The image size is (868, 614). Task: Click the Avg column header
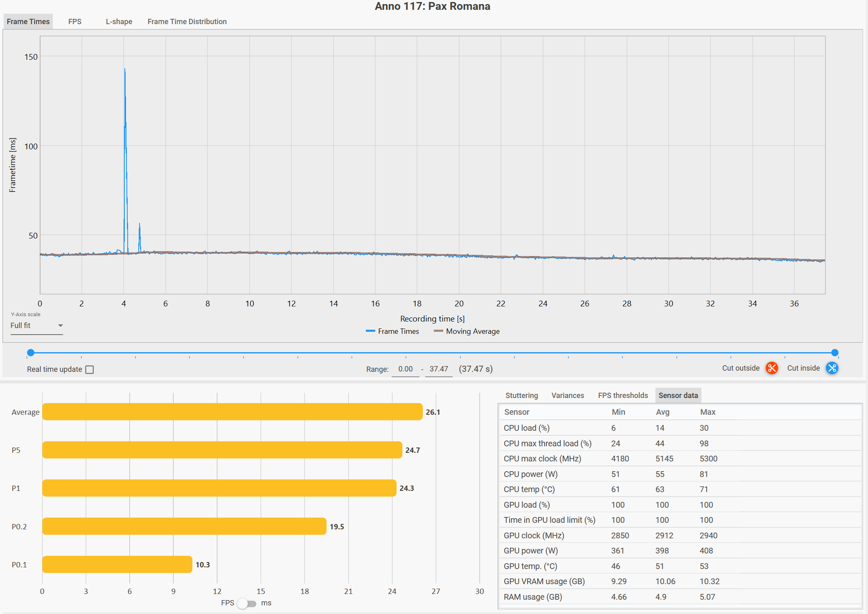point(663,412)
